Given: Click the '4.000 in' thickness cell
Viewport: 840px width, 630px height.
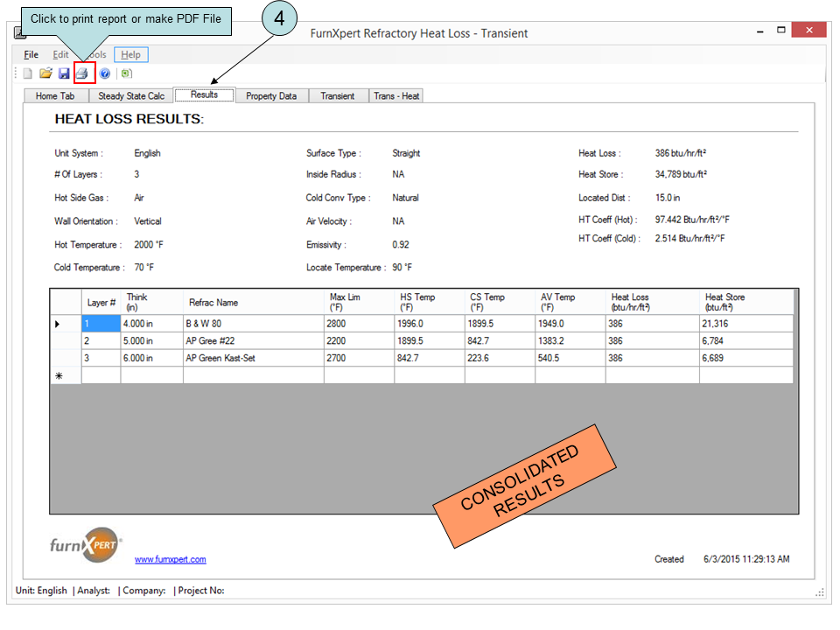Looking at the screenshot, I should (152, 324).
